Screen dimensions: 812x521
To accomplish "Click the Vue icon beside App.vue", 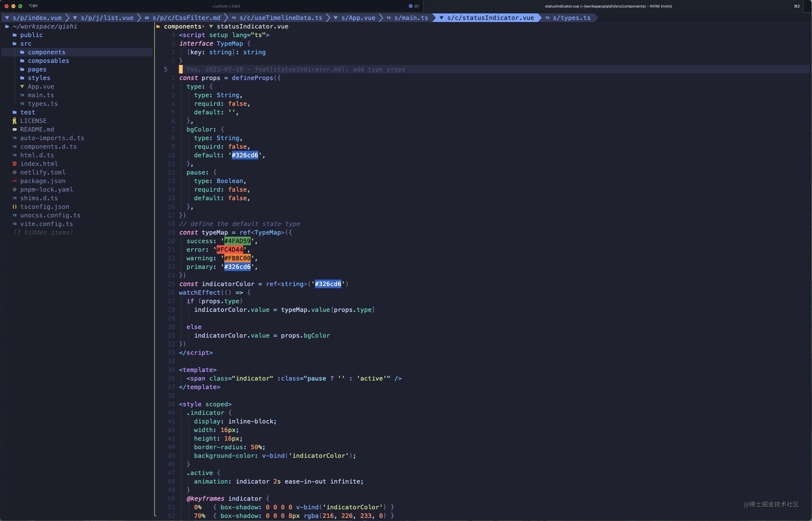I will [x=22, y=87].
